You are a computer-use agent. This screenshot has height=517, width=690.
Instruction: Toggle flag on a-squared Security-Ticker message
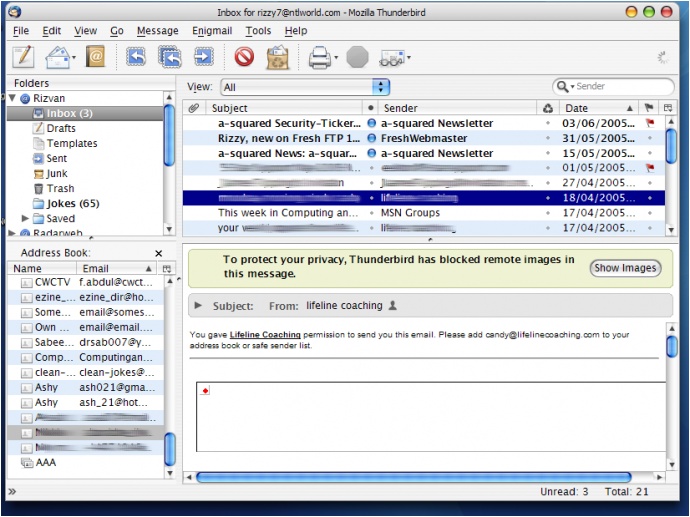[x=649, y=123]
